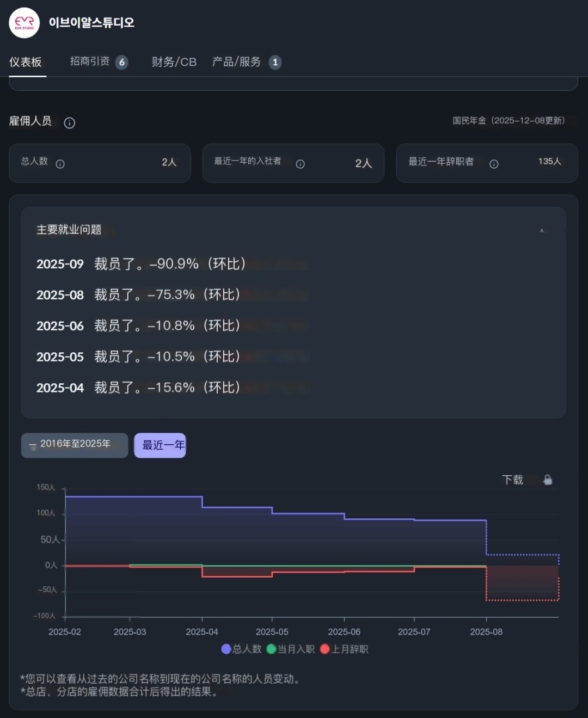This screenshot has height=718, width=588.
Task: Switch to the 仪表板 tab
Action: point(27,62)
